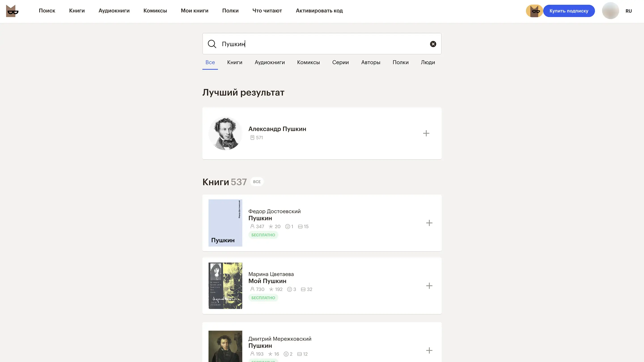Open Мои книги in top menu
The height and width of the screenshot is (362, 644).
[x=195, y=11]
